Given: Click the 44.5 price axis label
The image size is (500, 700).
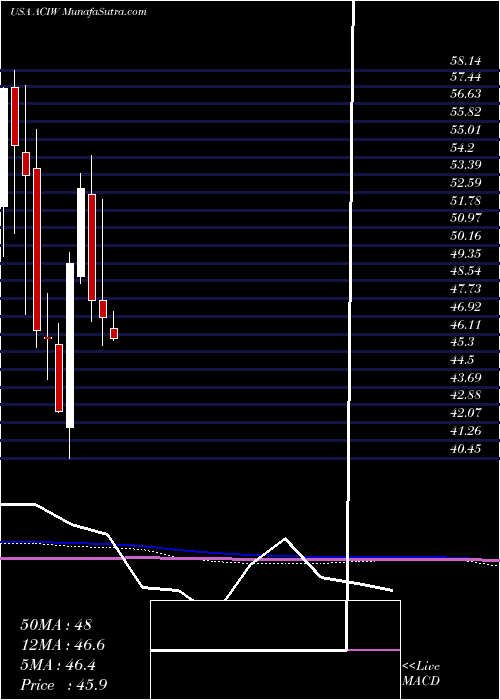Looking at the screenshot, I should tap(462, 360).
